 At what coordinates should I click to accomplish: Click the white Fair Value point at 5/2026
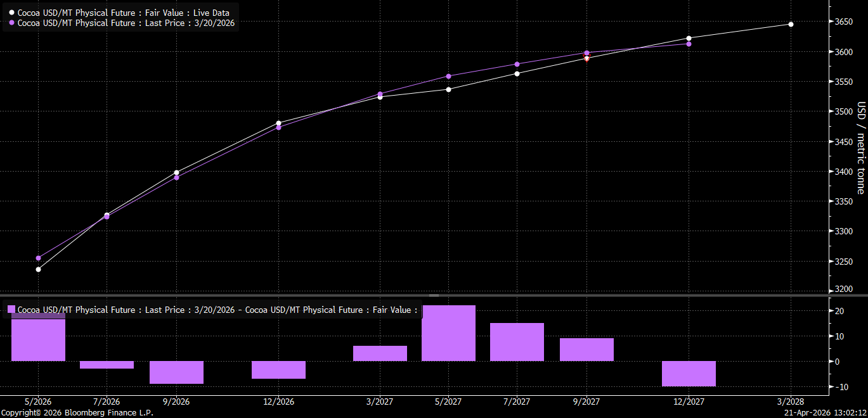point(38,269)
